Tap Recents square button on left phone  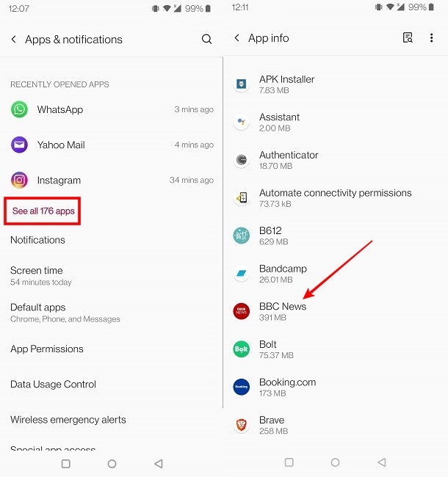(x=66, y=464)
